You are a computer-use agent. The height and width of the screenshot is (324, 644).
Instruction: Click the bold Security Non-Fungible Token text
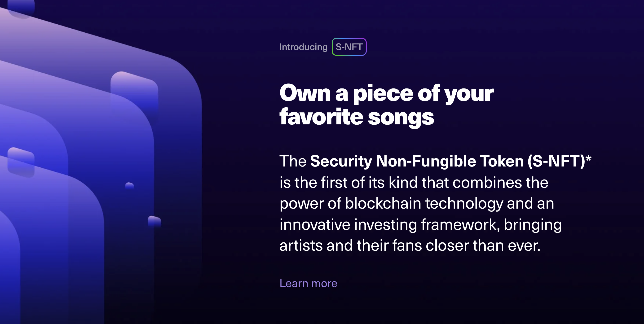pos(417,161)
